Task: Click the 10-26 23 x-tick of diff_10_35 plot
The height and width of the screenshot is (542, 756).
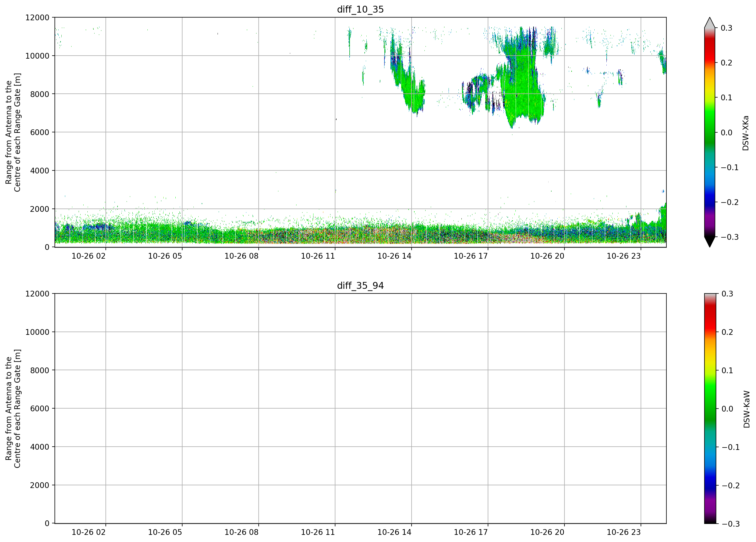Action: click(x=624, y=256)
